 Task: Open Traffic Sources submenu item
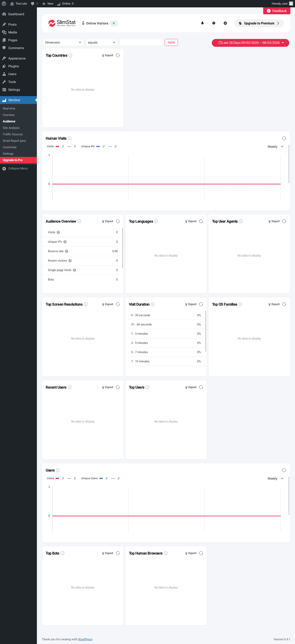coord(13,134)
